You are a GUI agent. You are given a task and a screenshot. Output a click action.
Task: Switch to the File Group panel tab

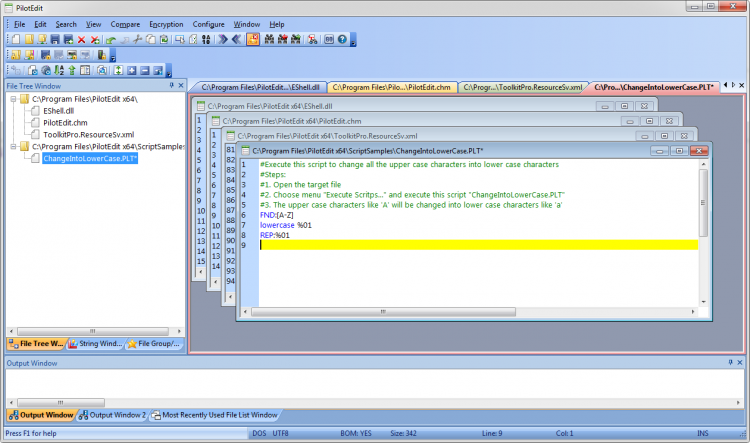pos(154,343)
